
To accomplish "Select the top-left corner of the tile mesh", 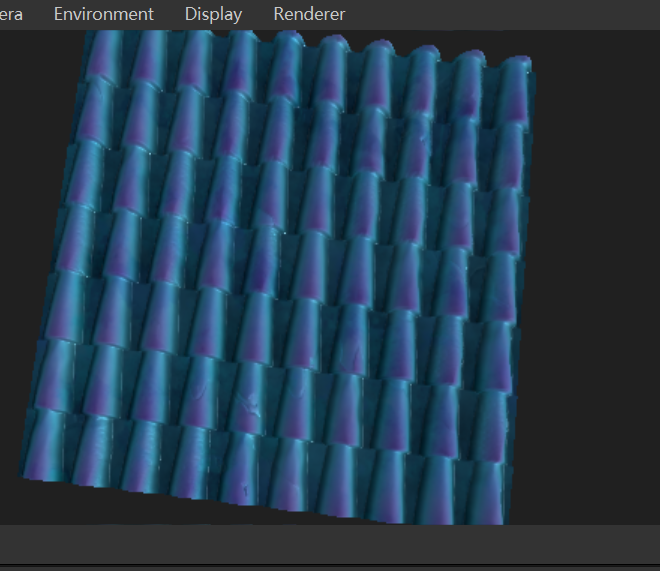I will (88, 36).
